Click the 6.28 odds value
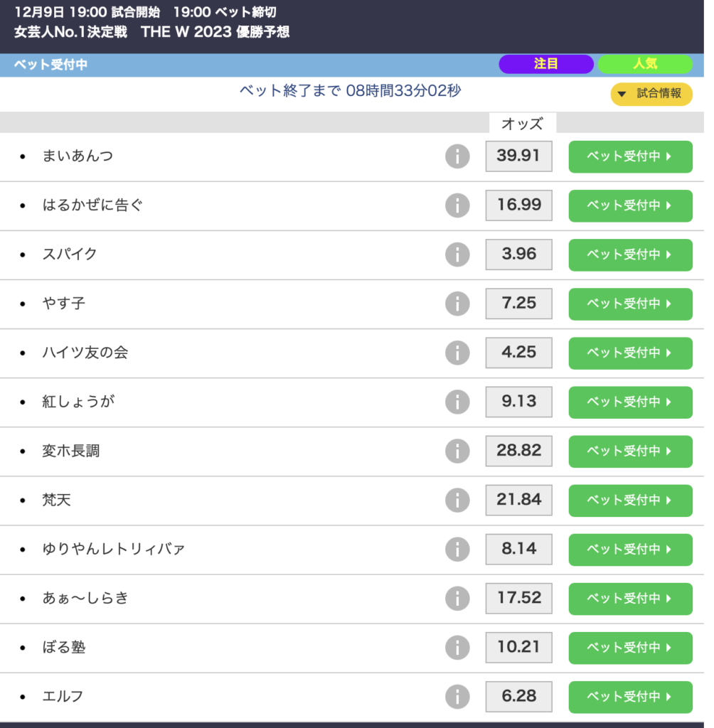714x728 pixels. click(x=518, y=696)
